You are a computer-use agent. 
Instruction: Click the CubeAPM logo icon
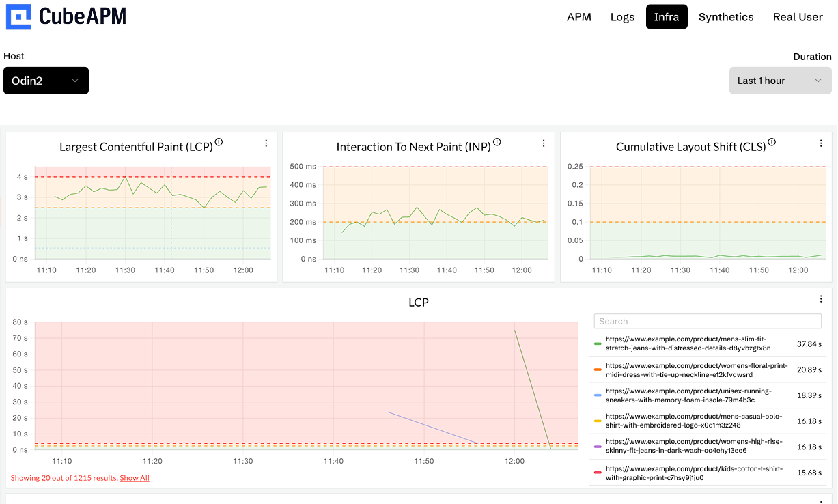pyautogui.click(x=19, y=16)
